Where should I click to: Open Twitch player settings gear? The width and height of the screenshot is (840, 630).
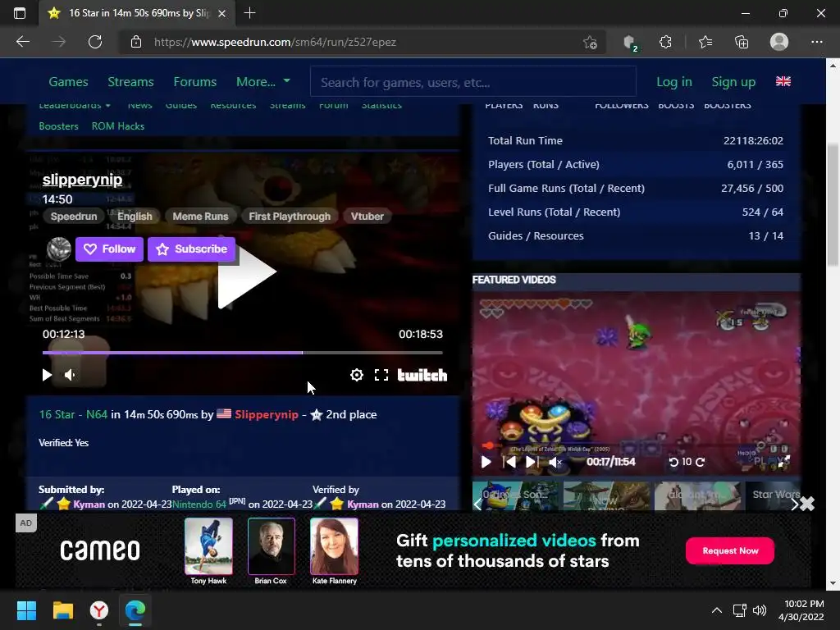[x=356, y=375]
